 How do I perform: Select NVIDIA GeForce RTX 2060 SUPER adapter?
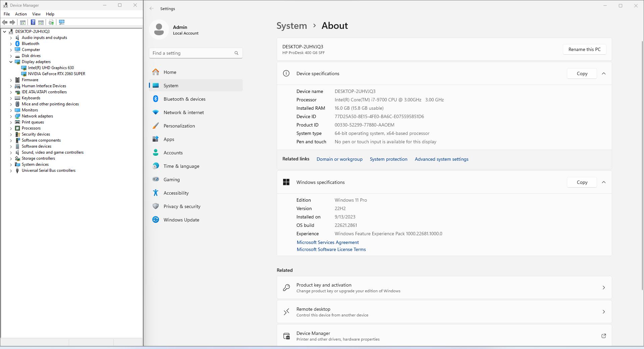tap(57, 74)
